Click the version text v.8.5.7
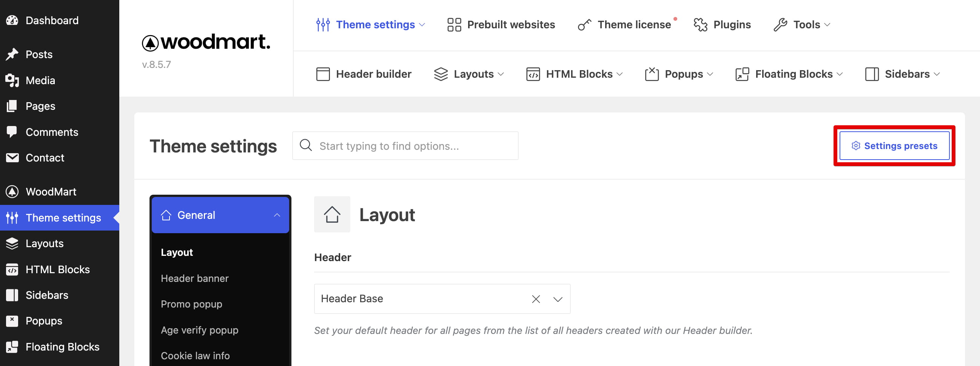Screen dimensions: 980x366 (156, 64)
